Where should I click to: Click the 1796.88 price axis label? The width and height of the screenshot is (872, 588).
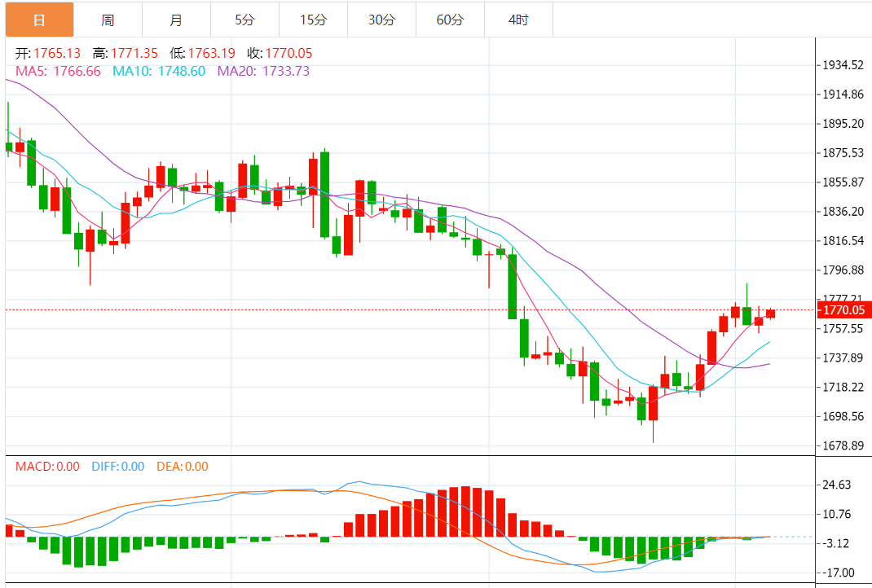pos(843,270)
